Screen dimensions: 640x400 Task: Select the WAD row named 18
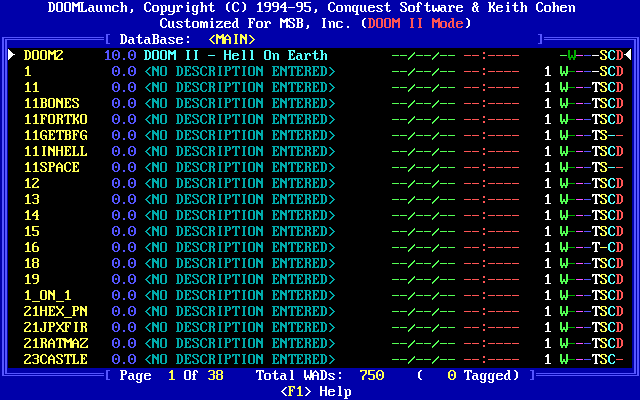tap(320, 263)
